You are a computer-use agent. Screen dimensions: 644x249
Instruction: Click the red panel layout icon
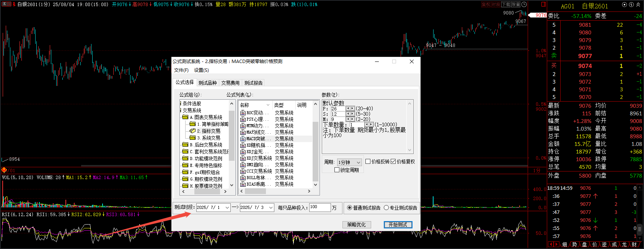click(543, 5)
